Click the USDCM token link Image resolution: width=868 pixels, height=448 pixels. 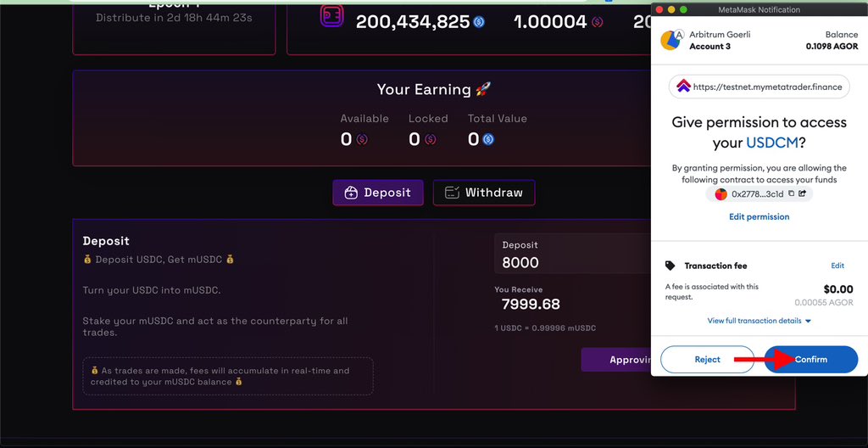[x=771, y=143]
